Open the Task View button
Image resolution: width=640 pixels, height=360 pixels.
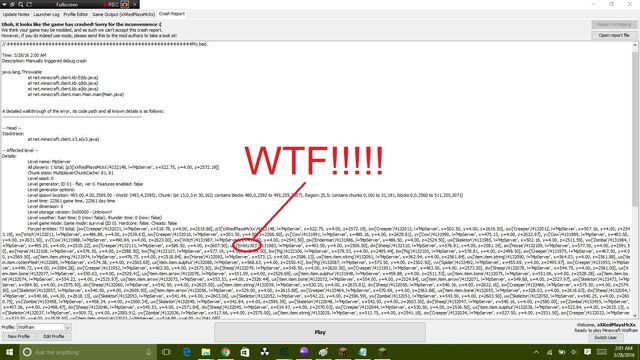(166, 352)
